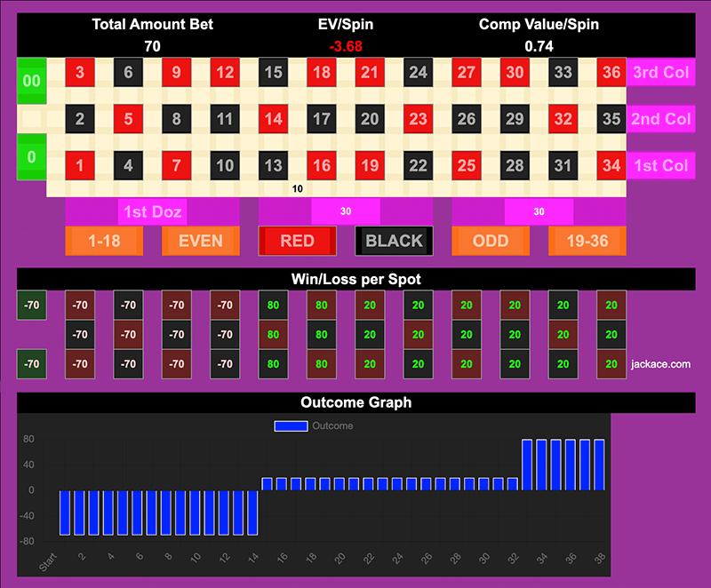Bet on red number 36
This screenshot has width=711, height=588.
tap(611, 73)
